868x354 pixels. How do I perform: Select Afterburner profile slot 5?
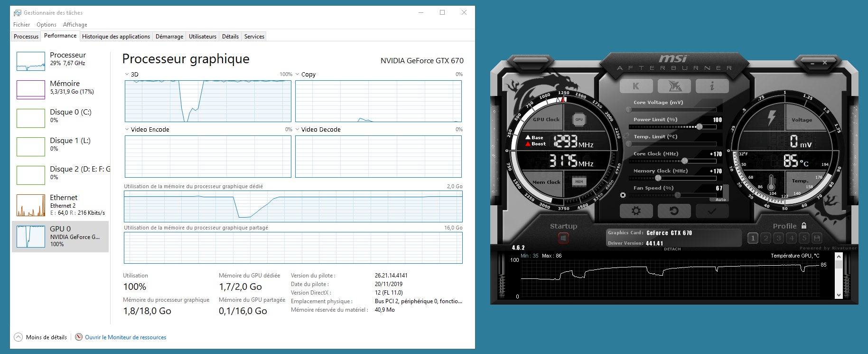pos(804,238)
